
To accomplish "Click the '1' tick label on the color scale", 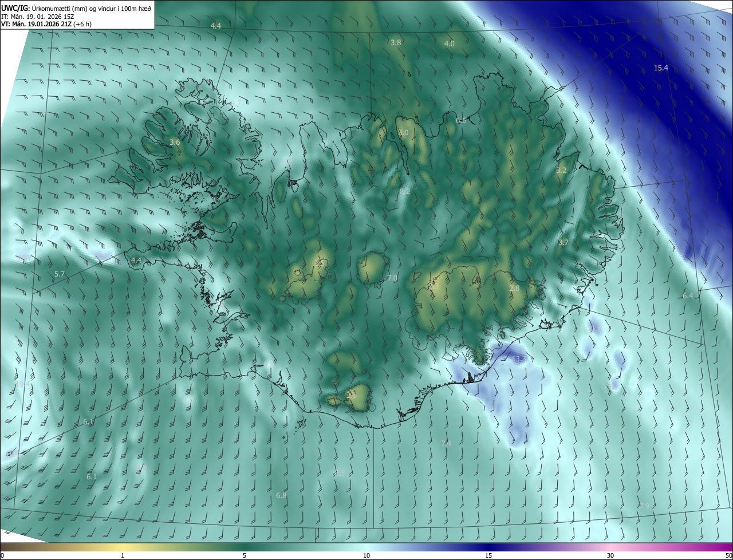I will 123,555.
